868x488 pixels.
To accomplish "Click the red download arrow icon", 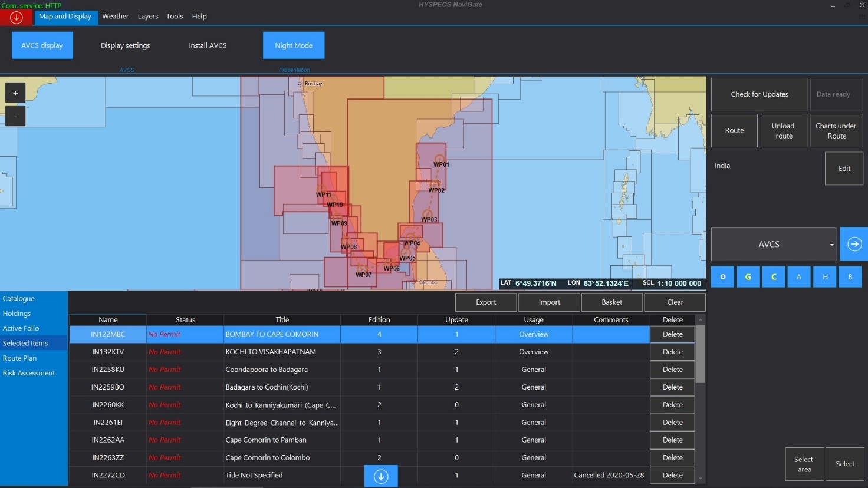I will 17,18.
